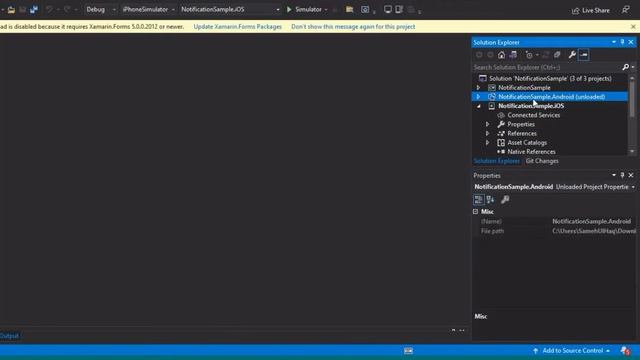Click the feedback person icon beside Live Share

[626, 9]
